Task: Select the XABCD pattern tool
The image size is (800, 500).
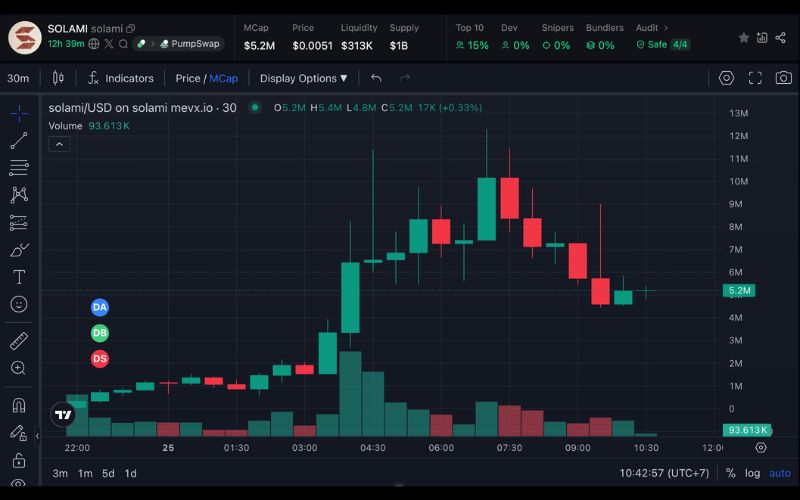Action: pyautogui.click(x=19, y=195)
